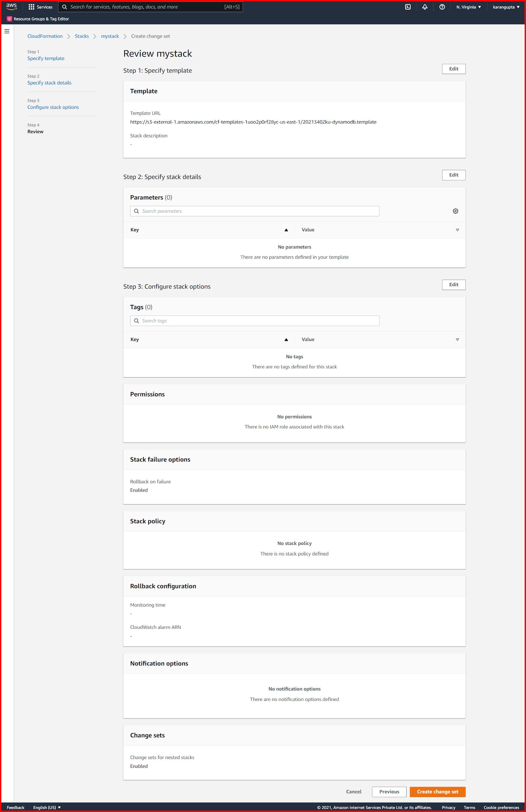Edit the Specify template section
Viewport: 526px width, 812px height.
coord(453,69)
